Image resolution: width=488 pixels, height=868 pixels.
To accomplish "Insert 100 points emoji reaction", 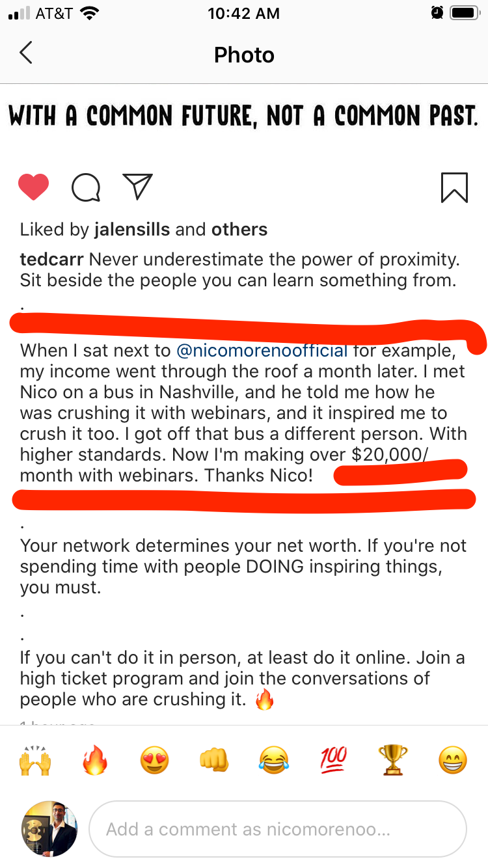I will tap(333, 760).
